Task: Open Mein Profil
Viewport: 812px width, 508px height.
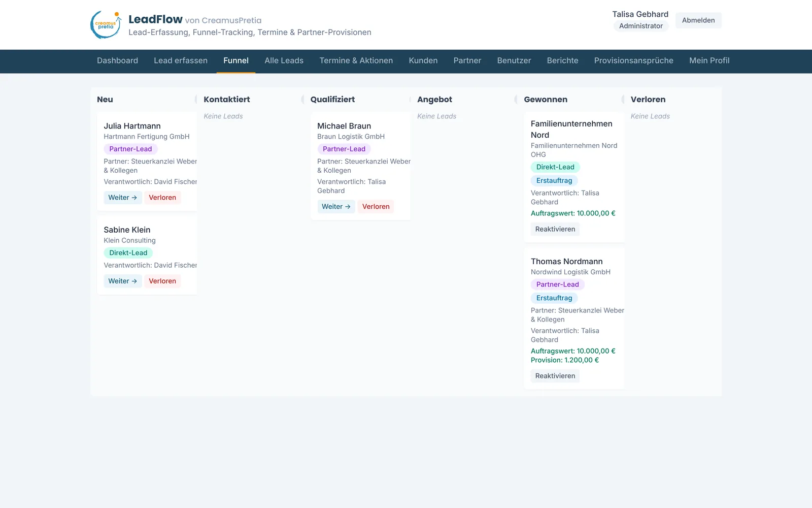Action: [709, 60]
